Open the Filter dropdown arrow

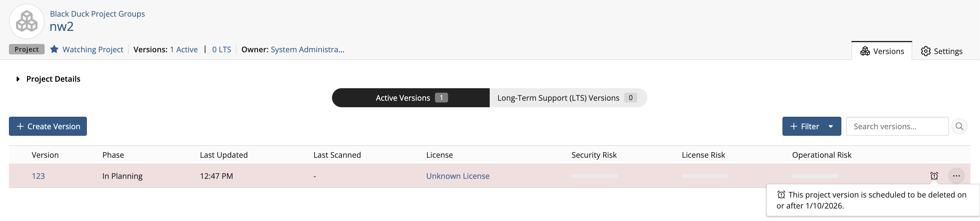click(x=830, y=127)
